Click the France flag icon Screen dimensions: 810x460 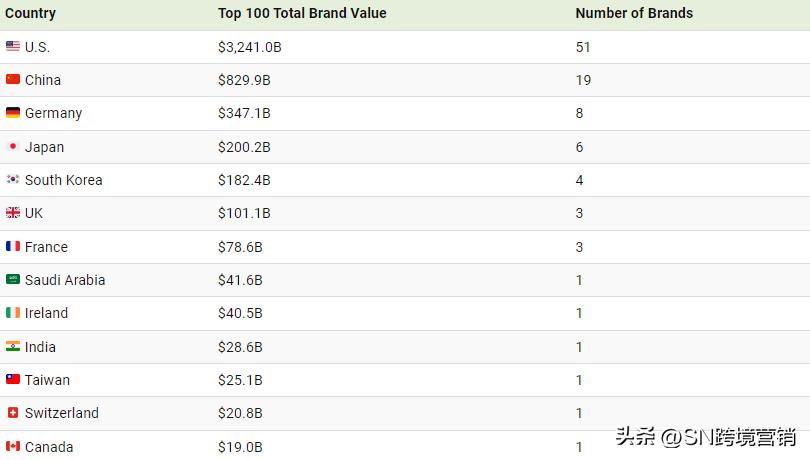tap(13, 246)
